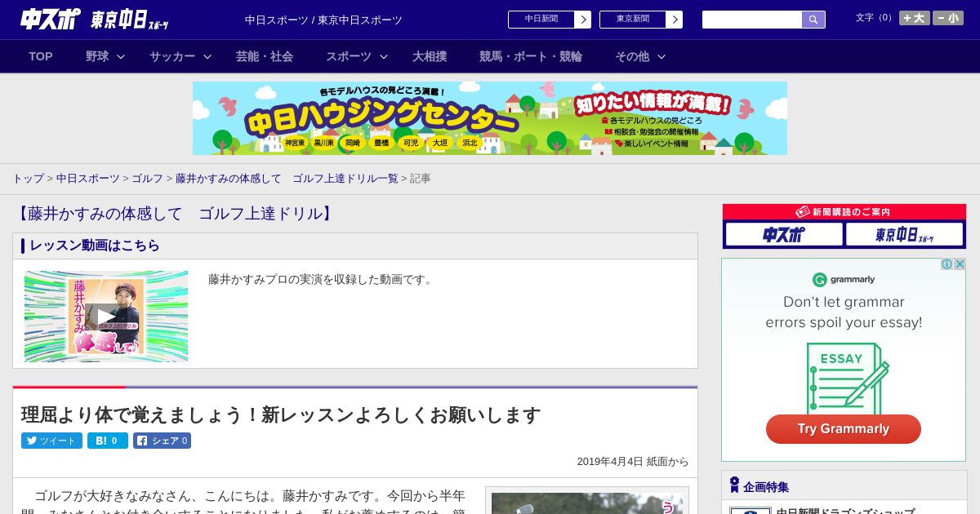This screenshot has width=980, height=514.
Task: Click the Twitter ツイート share button
Action: pyautogui.click(x=51, y=441)
